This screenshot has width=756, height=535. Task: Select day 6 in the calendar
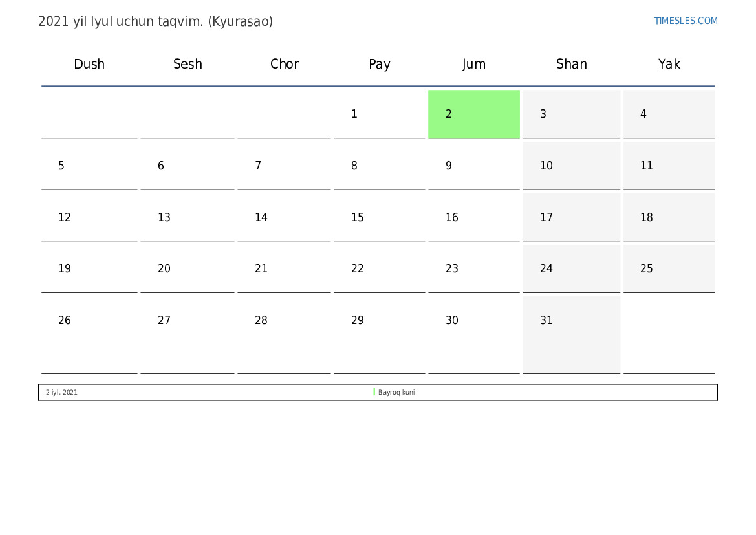pyautogui.click(x=188, y=166)
